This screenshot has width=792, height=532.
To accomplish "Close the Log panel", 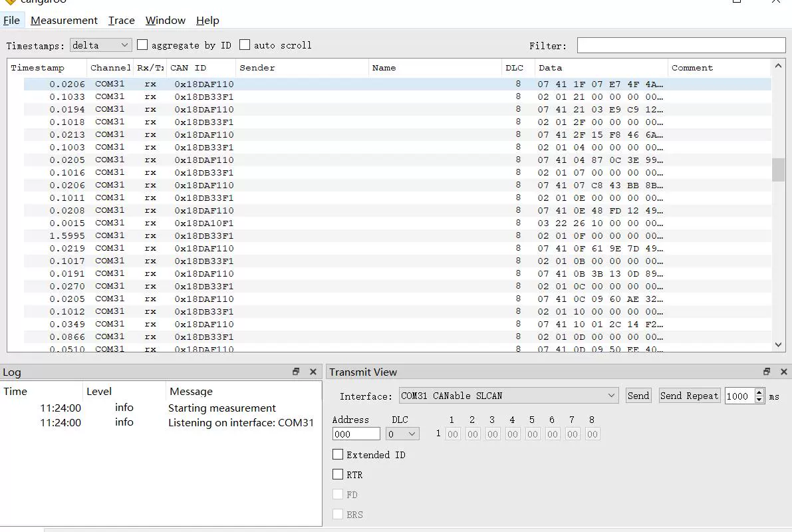I will click(x=313, y=372).
